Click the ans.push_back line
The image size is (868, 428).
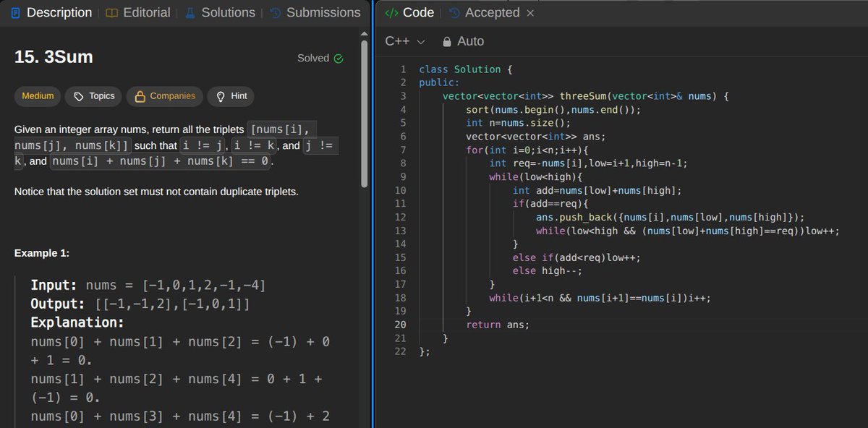pyautogui.click(x=670, y=217)
